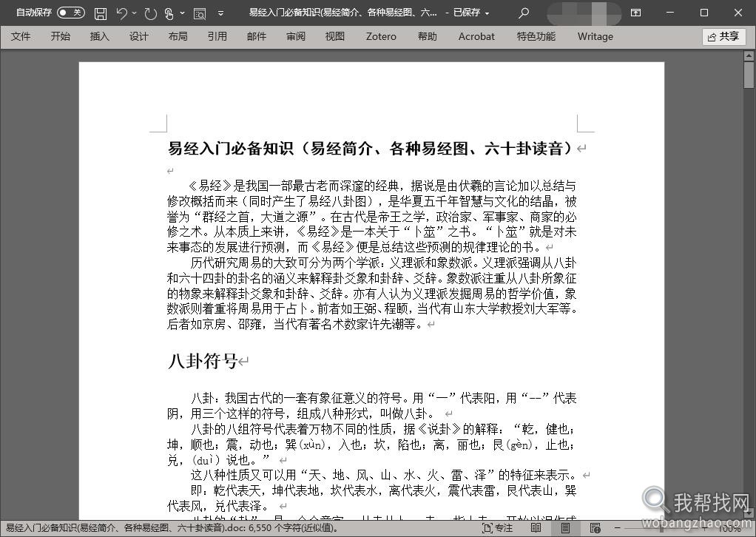Click the Print Preview icon
The width and height of the screenshot is (756, 537).
click(200, 13)
